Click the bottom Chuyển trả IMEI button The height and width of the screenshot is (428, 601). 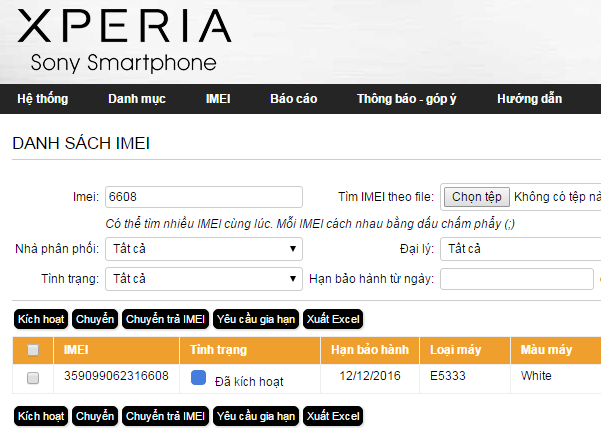tap(166, 416)
